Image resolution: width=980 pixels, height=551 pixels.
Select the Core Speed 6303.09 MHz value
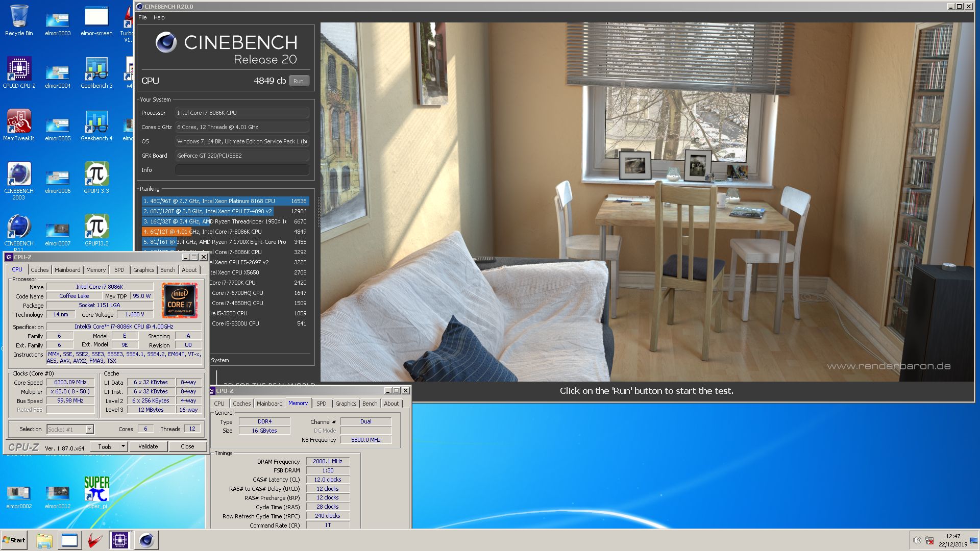pyautogui.click(x=70, y=382)
